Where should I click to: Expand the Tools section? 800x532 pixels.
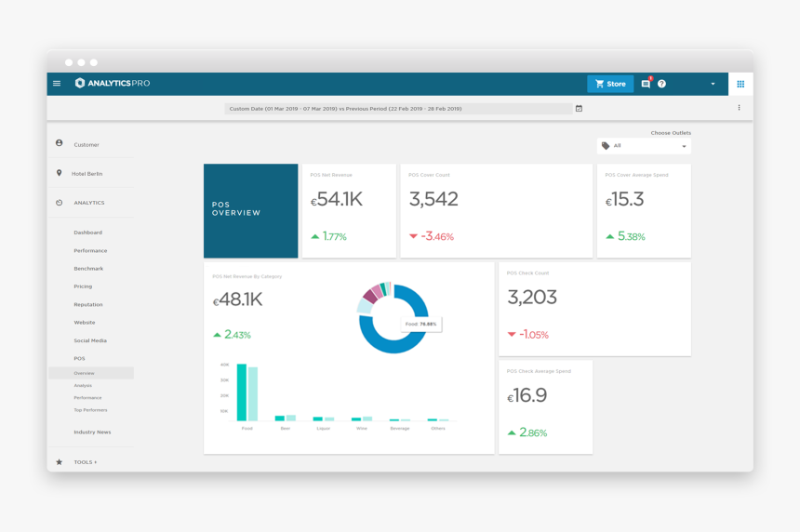coord(86,462)
